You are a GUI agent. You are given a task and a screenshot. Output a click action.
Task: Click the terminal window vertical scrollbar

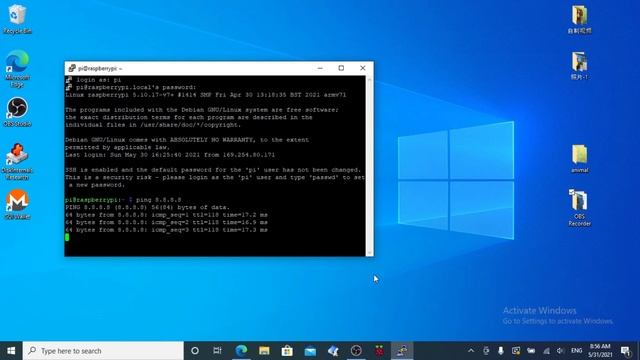click(369, 166)
